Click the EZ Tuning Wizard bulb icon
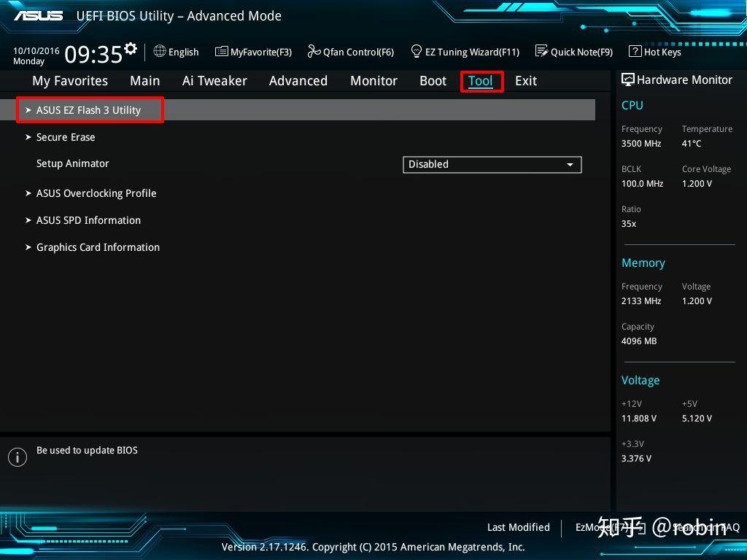Viewport: 747px width, 560px height. 416,51
